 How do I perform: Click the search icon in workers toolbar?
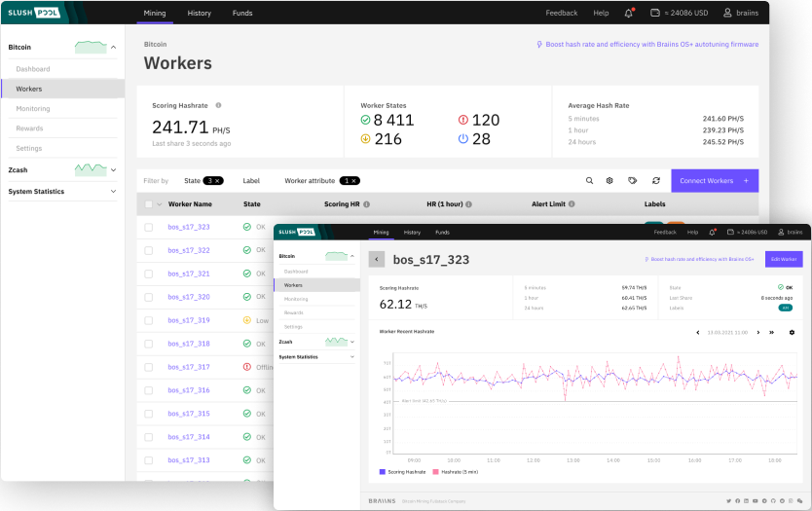tap(589, 181)
